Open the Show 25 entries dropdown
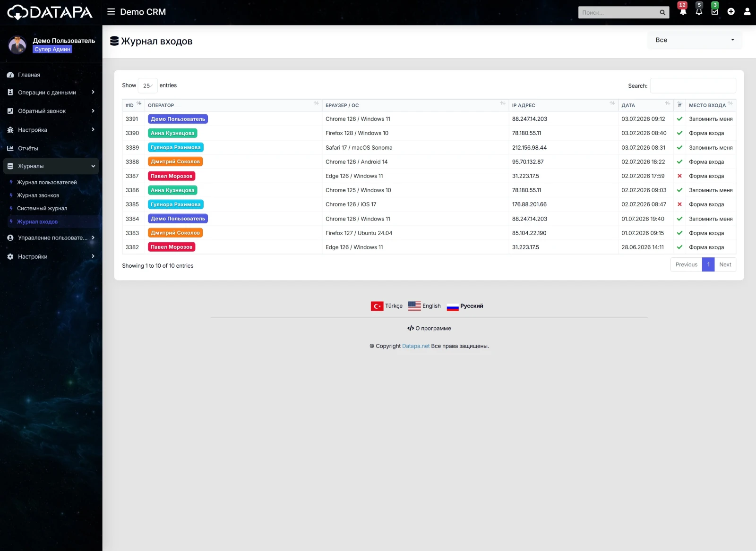 [147, 86]
